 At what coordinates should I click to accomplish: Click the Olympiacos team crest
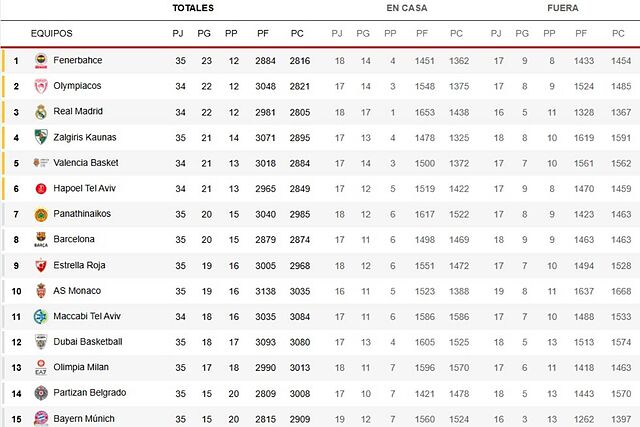tap(41, 86)
